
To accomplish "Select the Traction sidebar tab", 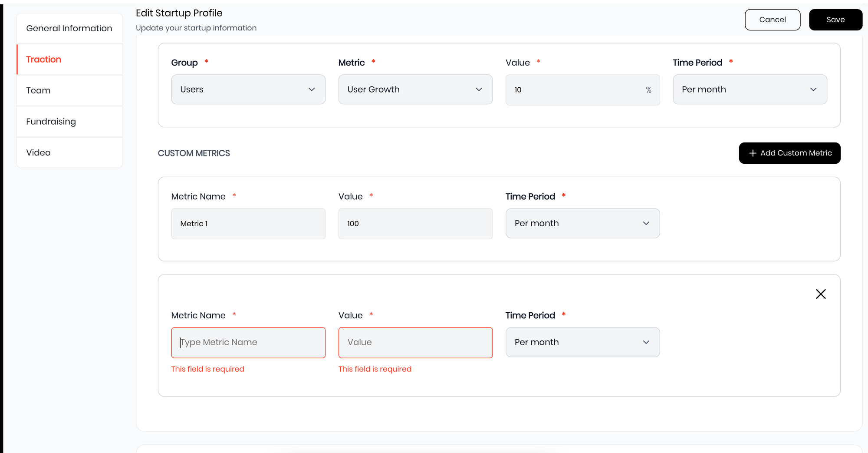I will pyautogui.click(x=69, y=60).
